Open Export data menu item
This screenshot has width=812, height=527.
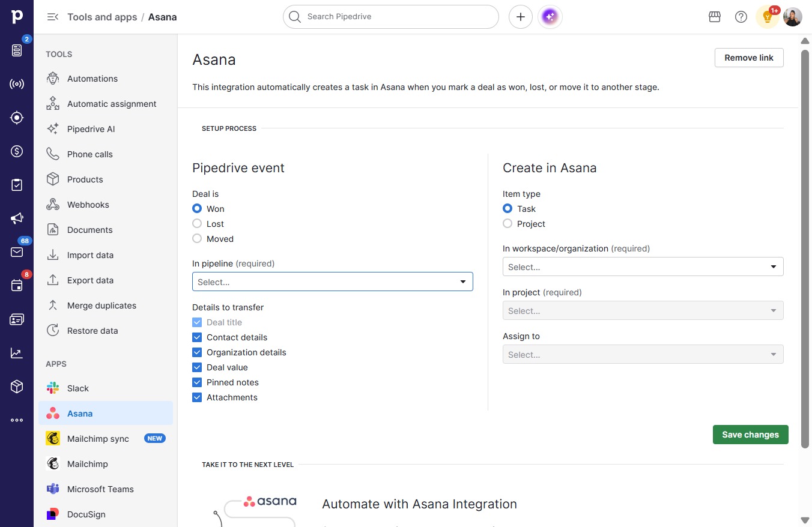coord(106,280)
